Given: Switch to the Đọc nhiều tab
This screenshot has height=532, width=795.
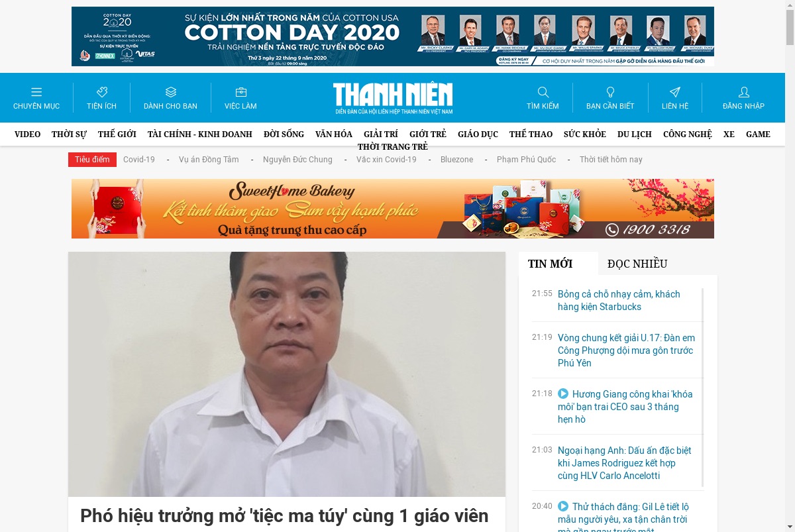Looking at the screenshot, I should coord(637,264).
